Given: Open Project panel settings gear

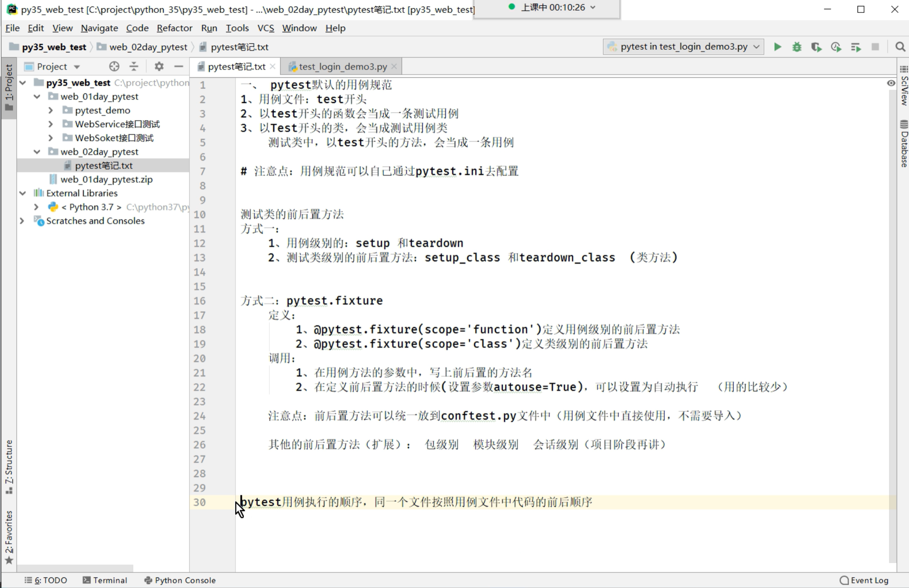Looking at the screenshot, I should [x=159, y=67].
